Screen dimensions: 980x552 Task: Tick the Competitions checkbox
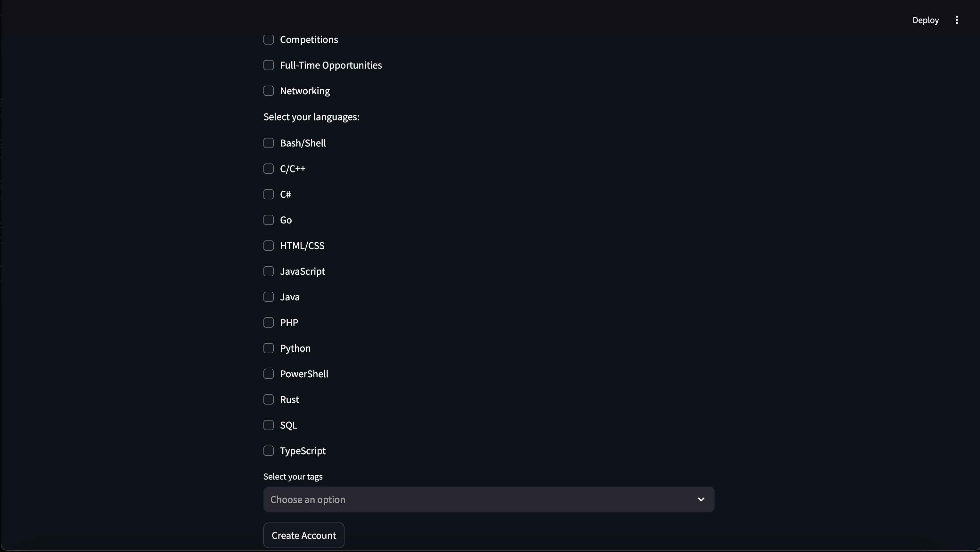pos(269,39)
